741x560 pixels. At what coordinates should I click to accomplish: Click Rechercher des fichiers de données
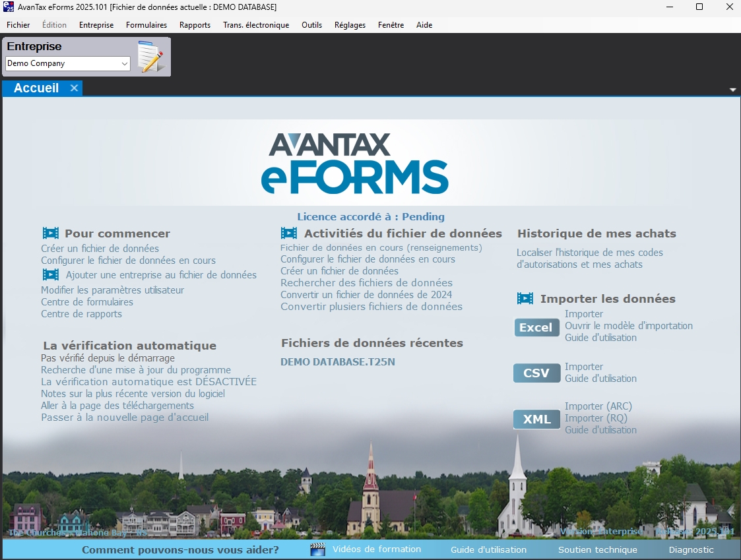pos(366,282)
